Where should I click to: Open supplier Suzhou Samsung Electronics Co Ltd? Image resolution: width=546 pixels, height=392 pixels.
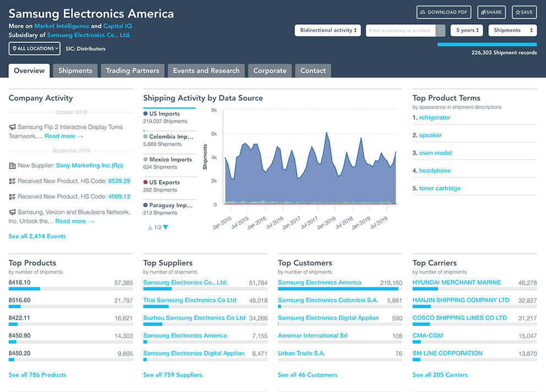[x=194, y=318]
